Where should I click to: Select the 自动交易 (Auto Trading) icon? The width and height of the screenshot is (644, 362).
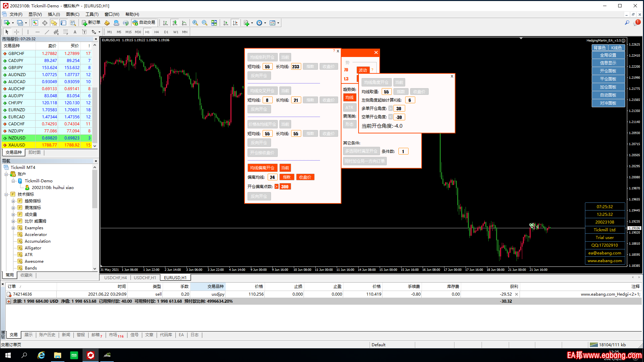144,22
